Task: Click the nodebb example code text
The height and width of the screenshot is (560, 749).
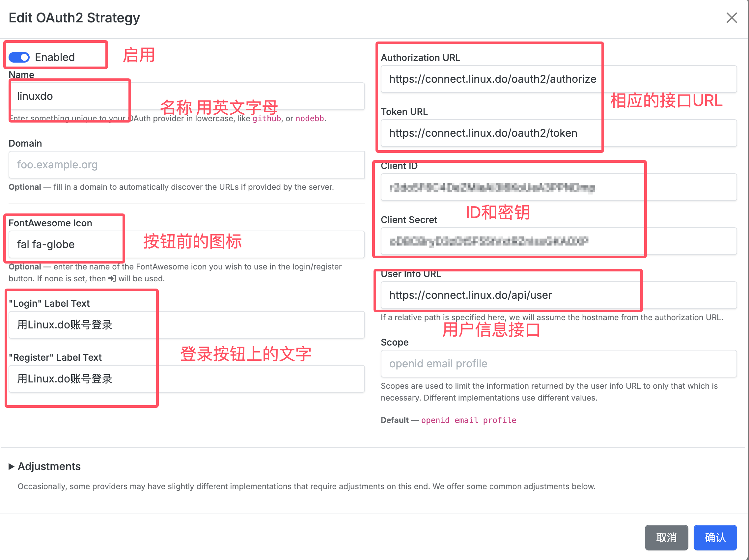Action: [310, 119]
